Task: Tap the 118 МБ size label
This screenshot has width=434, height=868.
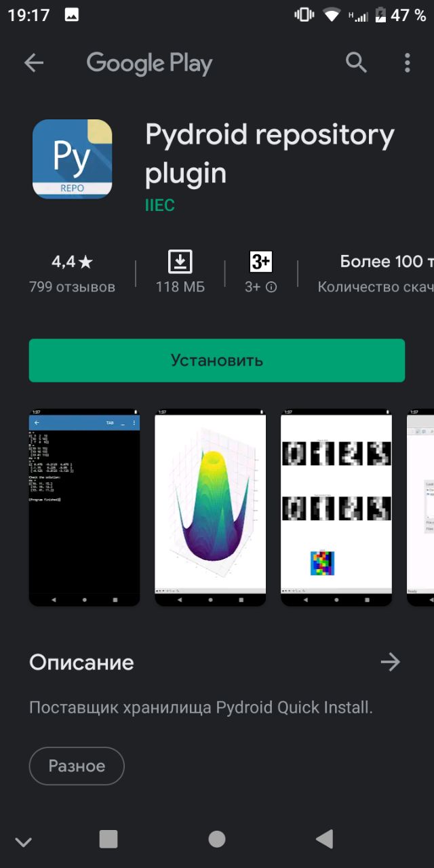Action: click(180, 287)
